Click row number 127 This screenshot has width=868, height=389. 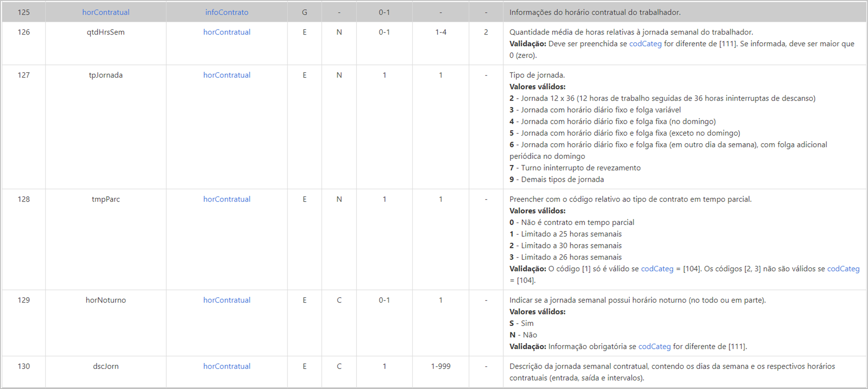[x=24, y=75]
